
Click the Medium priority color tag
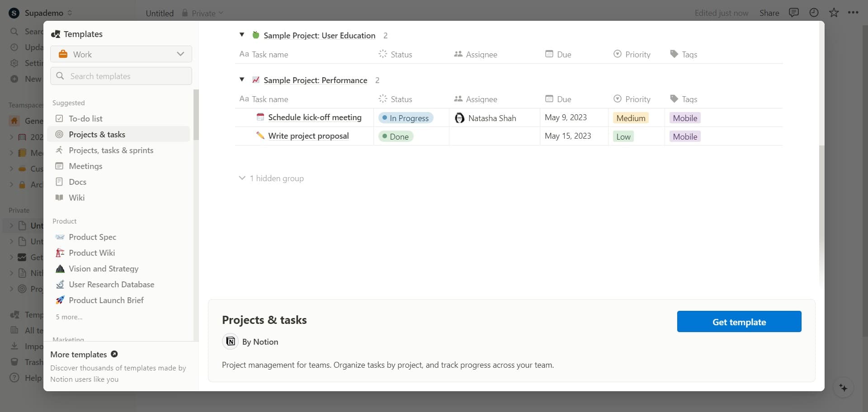coord(631,118)
